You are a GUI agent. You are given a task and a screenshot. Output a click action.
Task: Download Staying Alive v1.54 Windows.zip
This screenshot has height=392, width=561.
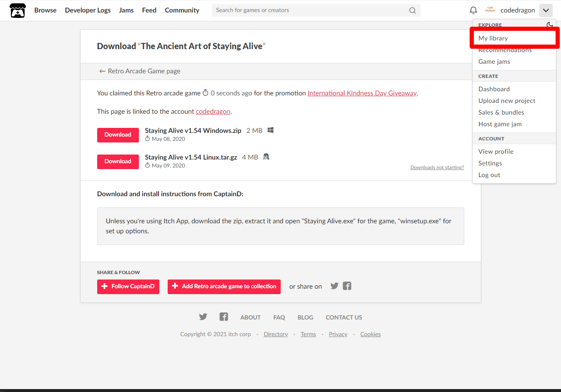point(118,135)
